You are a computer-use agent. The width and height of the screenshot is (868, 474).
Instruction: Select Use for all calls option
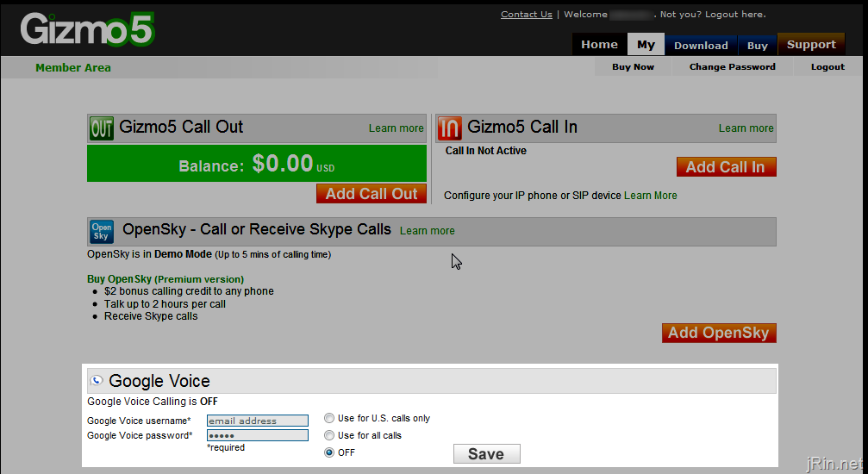point(329,435)
